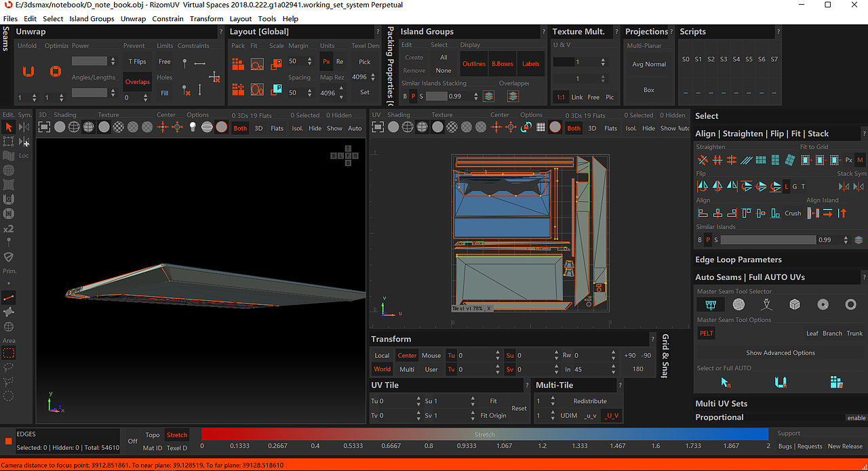Choose the rectangle area selection icon

[9, 353]
